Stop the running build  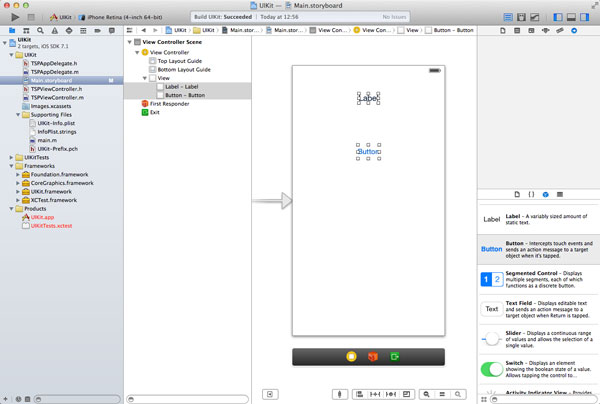click(x=31, y=17)
